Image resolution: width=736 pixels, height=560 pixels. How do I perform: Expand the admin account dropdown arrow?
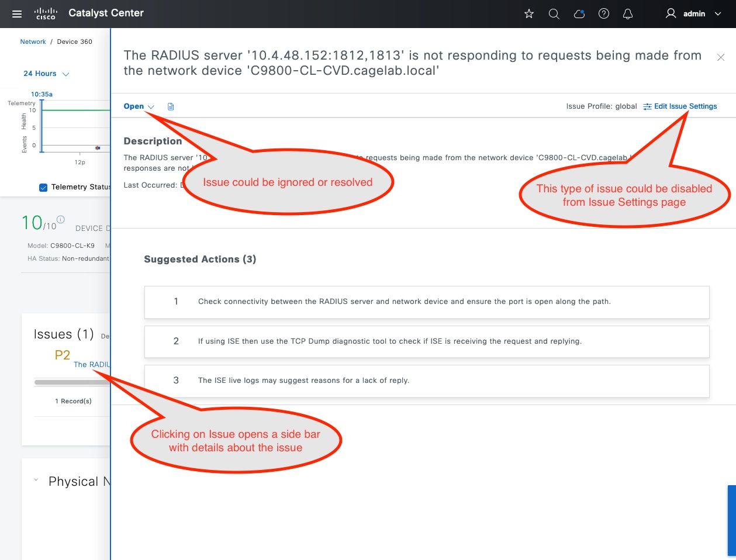pyautogui.click(x=718, y=13)
